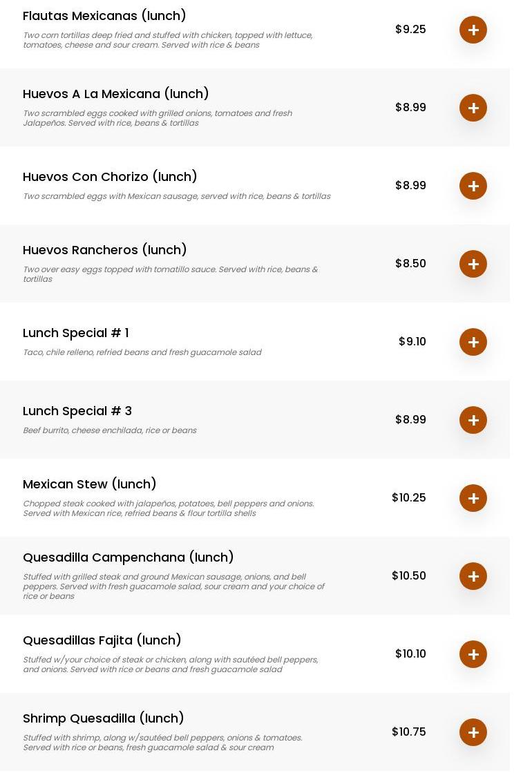Open the Mexican Stew (lunch) item name
This screenshot has height=773, width=532.
click(x=90, y=484)
